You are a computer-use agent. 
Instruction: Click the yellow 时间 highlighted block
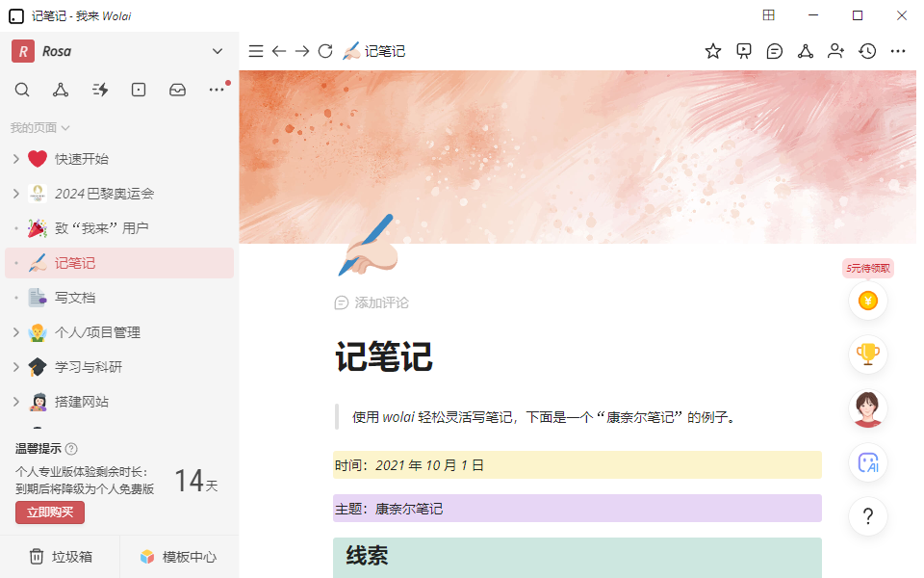pyautogui.click(x=577, y=465)
